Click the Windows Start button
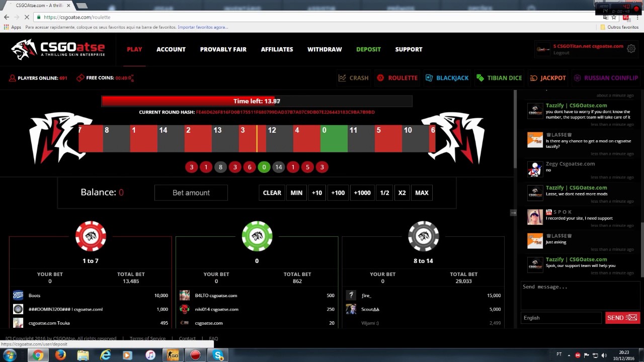The width and height of the screenshot is (644, 362). click(x=10, y=355)
